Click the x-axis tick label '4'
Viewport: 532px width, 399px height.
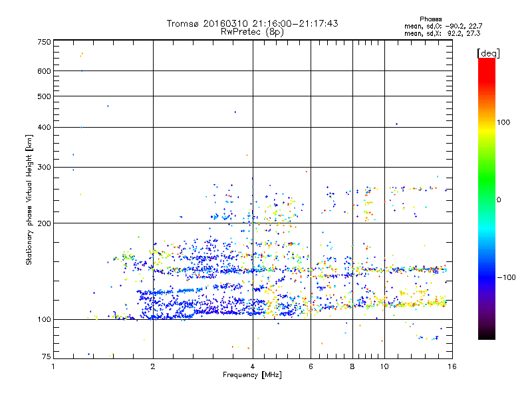(253, 366)
